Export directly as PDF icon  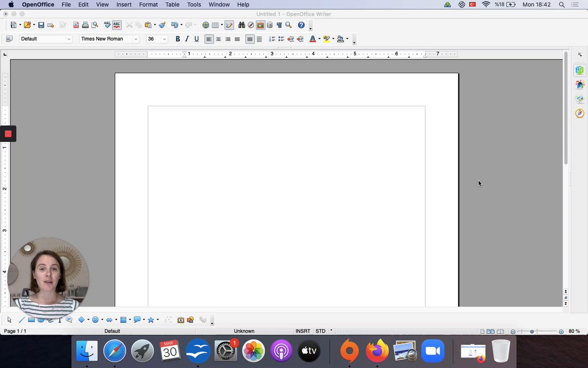[x=76, y=25]
